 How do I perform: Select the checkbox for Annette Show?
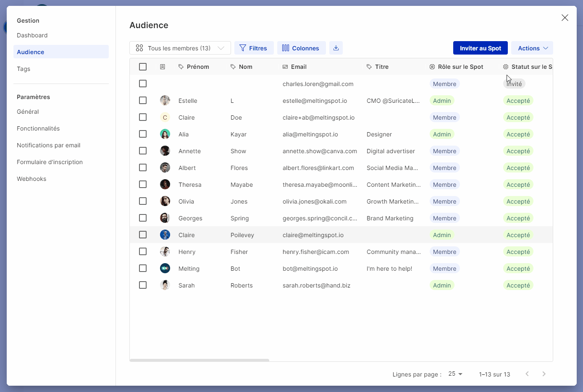coord(143,151)
